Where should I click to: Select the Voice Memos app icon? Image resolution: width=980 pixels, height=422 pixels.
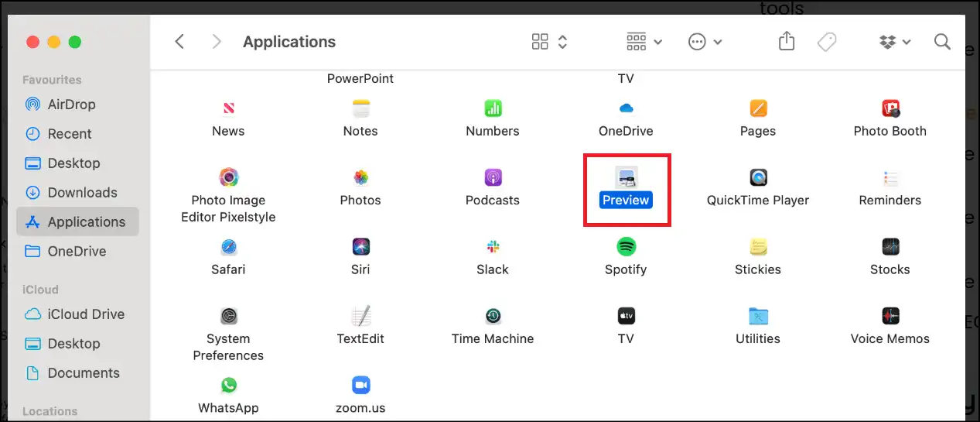(x=890, y=316)
